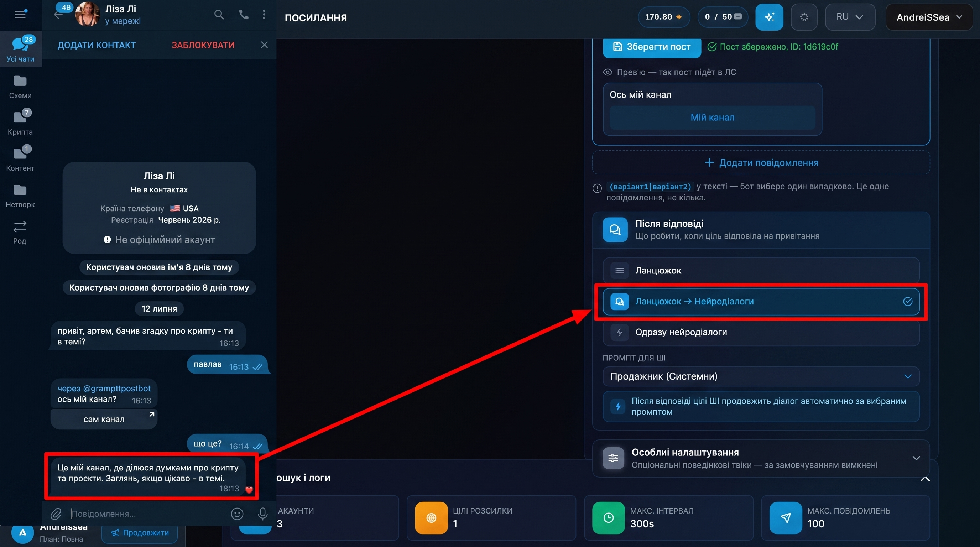Image resolution: width=980 pixels, height=547 pixels.
Task: Open the Род folder with arrows icon
Action: coord(20,232)
